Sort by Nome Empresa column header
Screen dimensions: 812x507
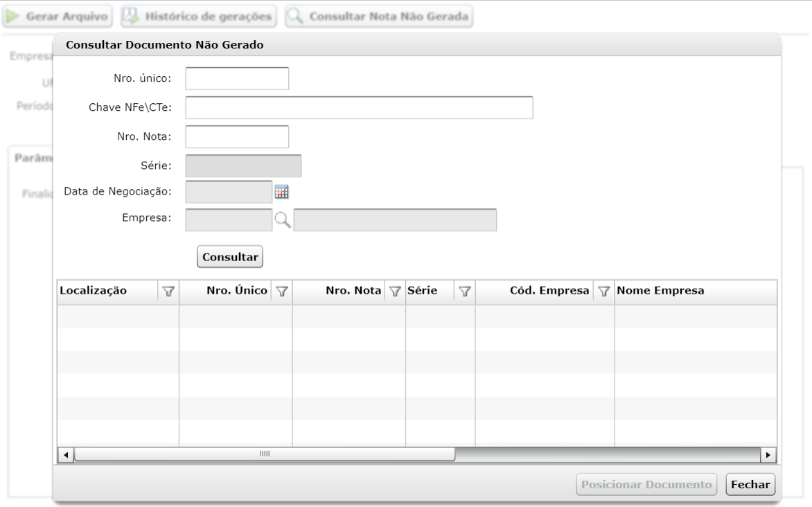click(x=660, y=290)
